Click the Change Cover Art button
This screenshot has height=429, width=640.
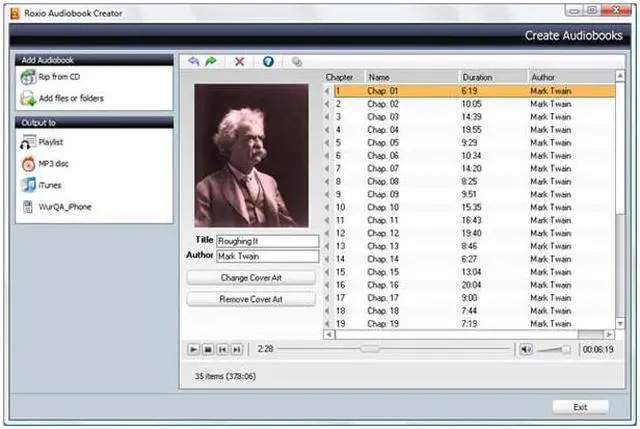point(251,277)
